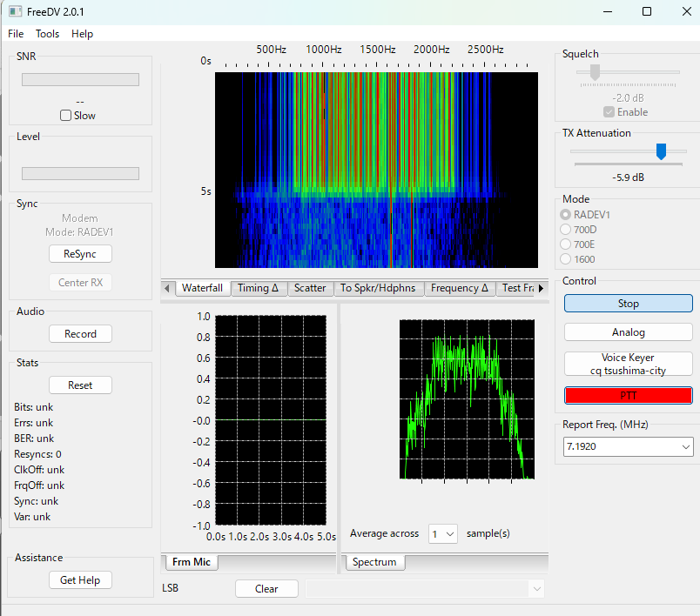This screenshot has height=616, width=700.
Task: Click the spectrum plot
Action: coord(467,399)
